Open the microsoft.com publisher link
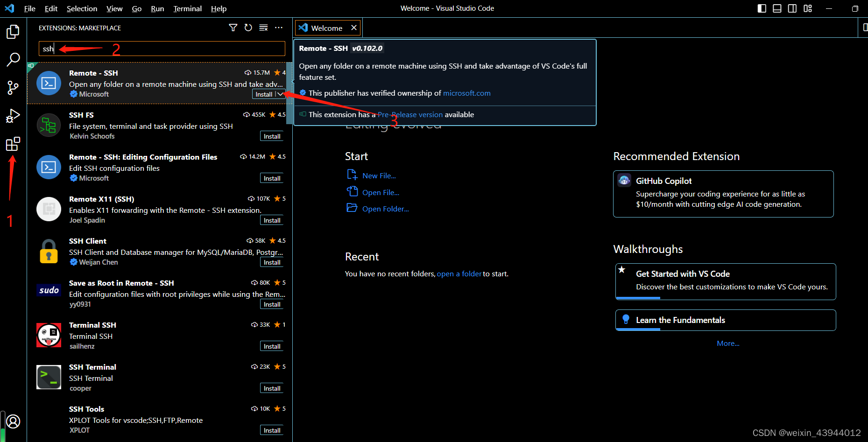This screenshot has width=868, height=442. click(466, 93)
